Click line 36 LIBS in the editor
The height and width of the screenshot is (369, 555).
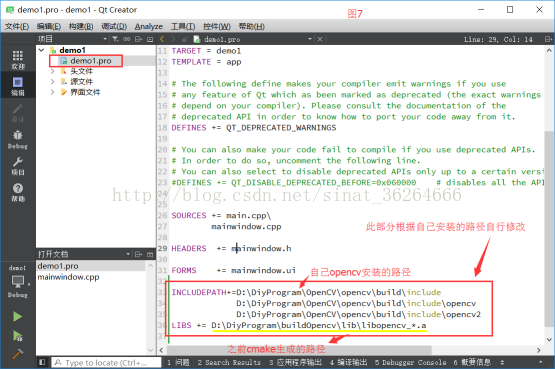[x=299, y=325]
